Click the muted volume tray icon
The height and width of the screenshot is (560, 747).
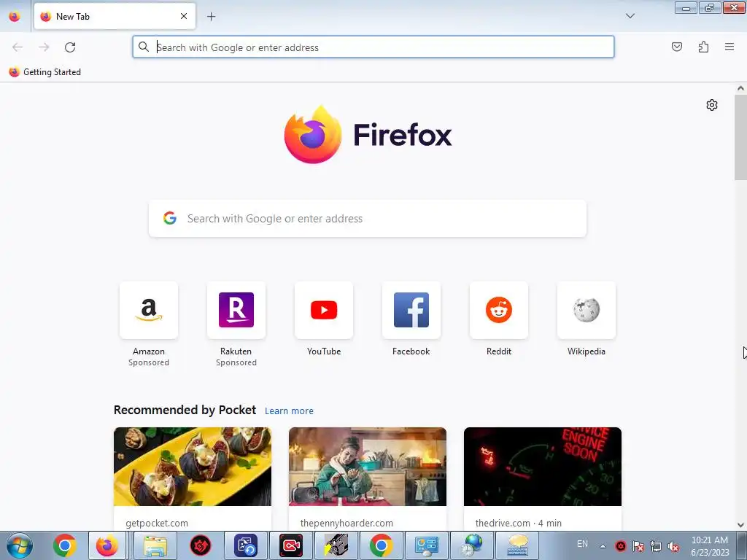(x=673, y=546)
